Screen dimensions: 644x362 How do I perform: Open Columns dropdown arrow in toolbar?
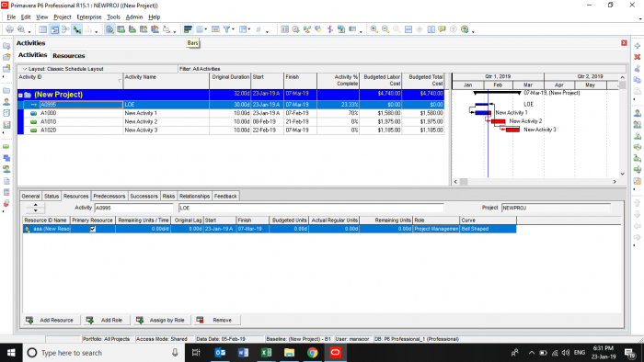click(x=206, y=29)
